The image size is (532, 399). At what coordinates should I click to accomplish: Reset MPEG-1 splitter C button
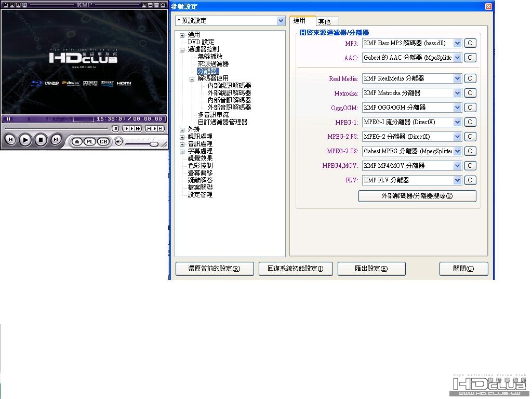click(470, 122)
